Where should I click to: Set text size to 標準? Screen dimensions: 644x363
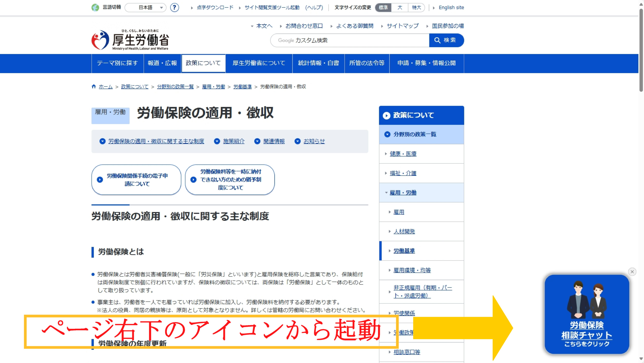(383, 8)
